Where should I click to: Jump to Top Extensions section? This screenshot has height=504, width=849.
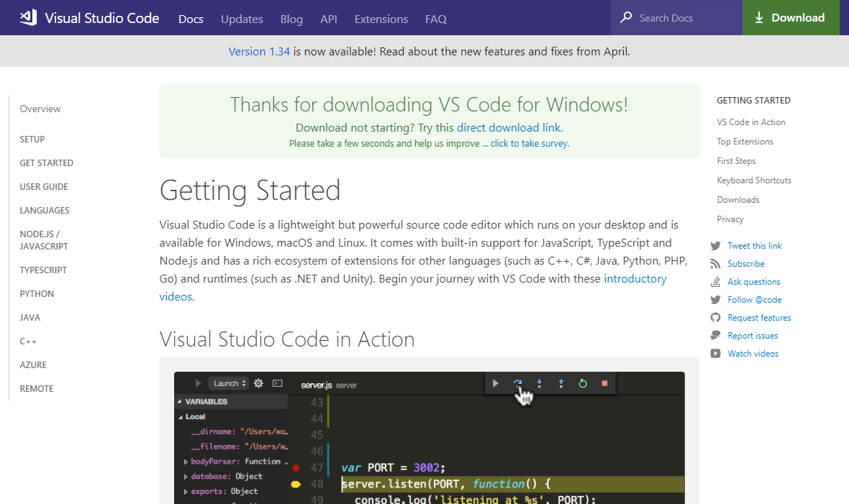745,142
